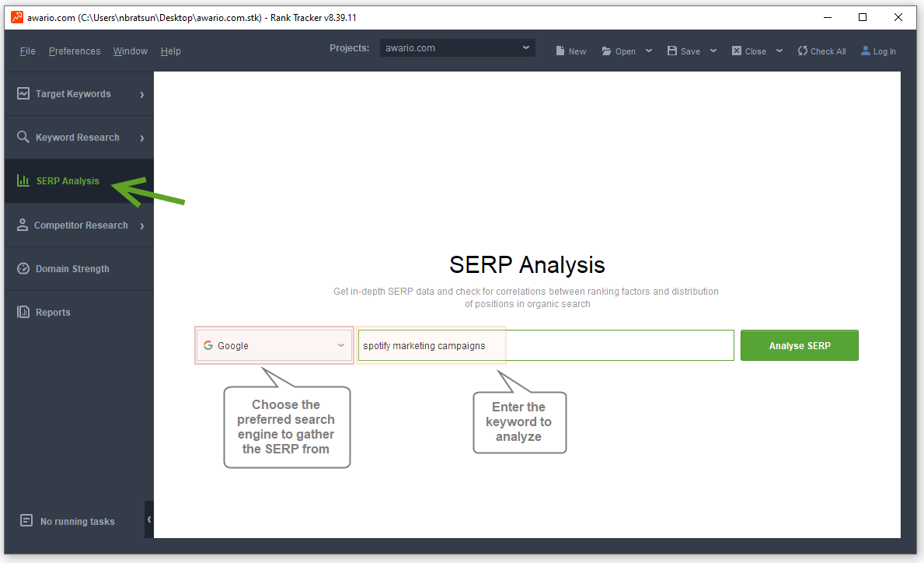Expand the Competitor Research submenu chevron

coord(142,226)
